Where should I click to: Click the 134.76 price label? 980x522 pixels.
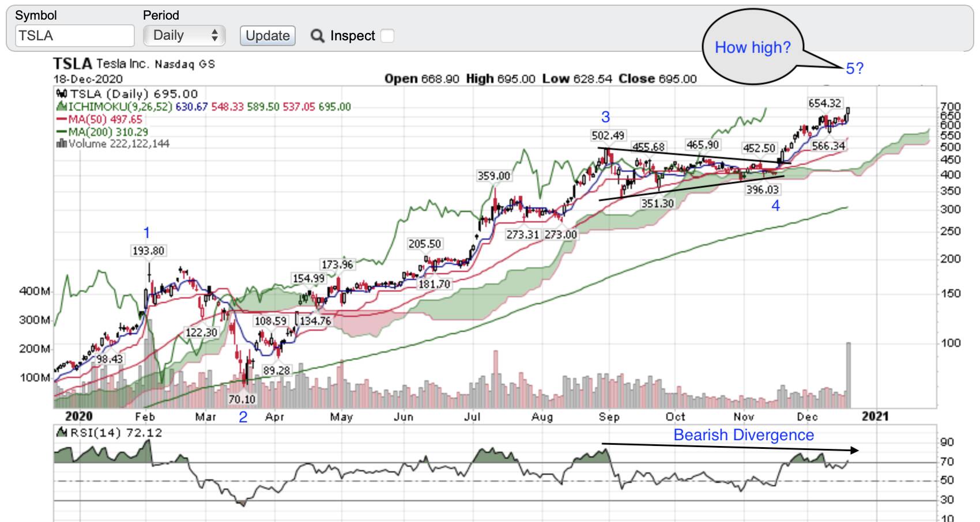click(315, 321)
